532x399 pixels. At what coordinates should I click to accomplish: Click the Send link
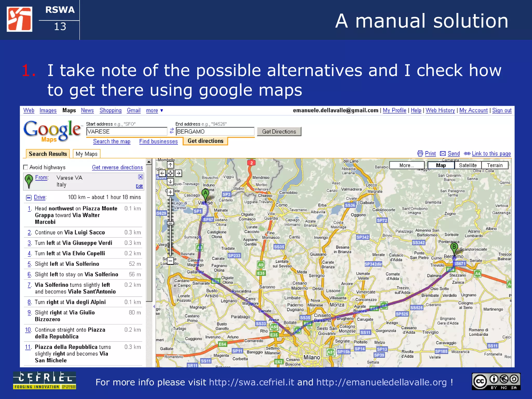(454, 154)
